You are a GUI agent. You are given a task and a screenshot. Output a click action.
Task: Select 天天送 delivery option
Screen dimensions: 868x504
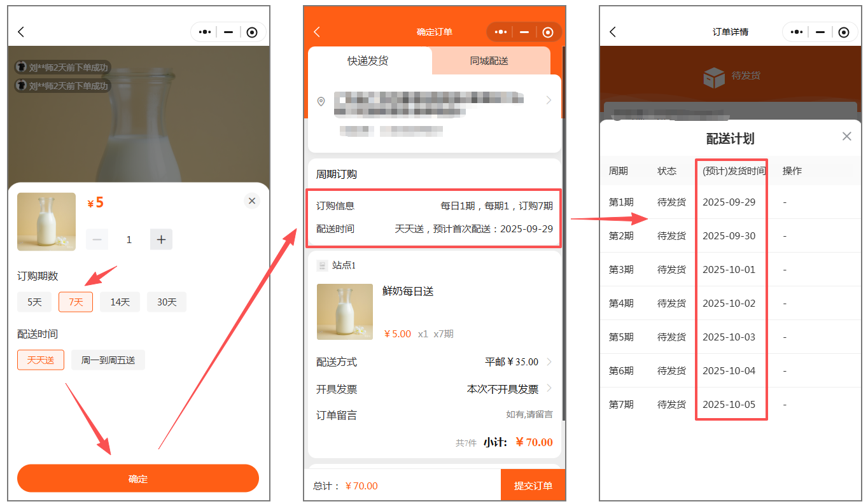click(41, 360)
